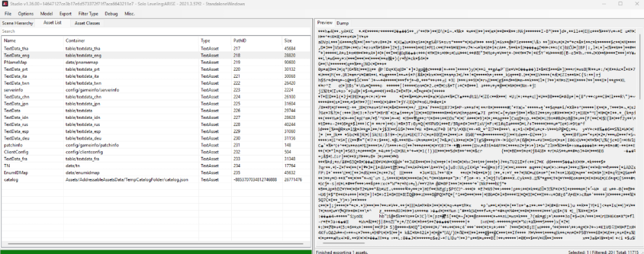Viewport: 644px width, 254px height.
Task: Click the 26771476 size value
Action: pos(293,180)
